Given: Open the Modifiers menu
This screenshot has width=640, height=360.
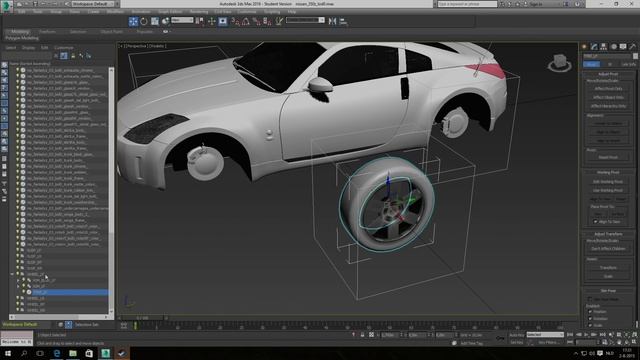Looking at the screenshot, I should click(115, 12).
